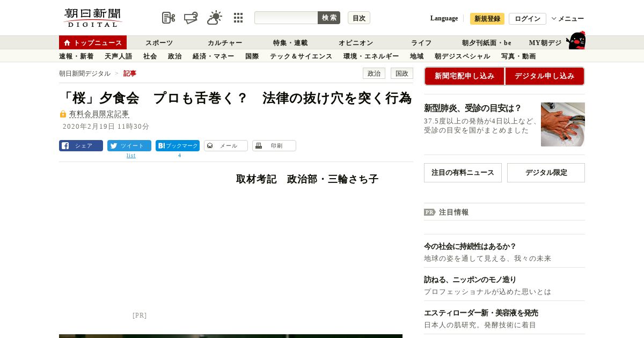Send the article by メール

coord(226,146)
